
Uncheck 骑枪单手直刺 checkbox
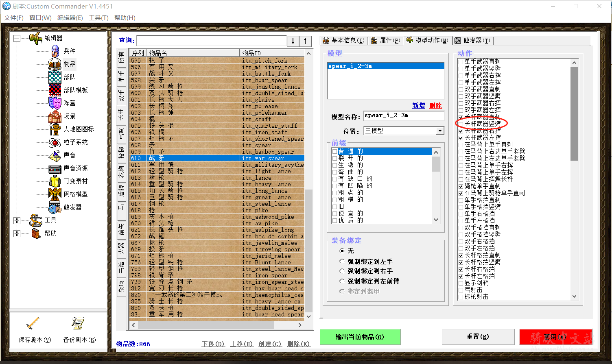point(461,186)
